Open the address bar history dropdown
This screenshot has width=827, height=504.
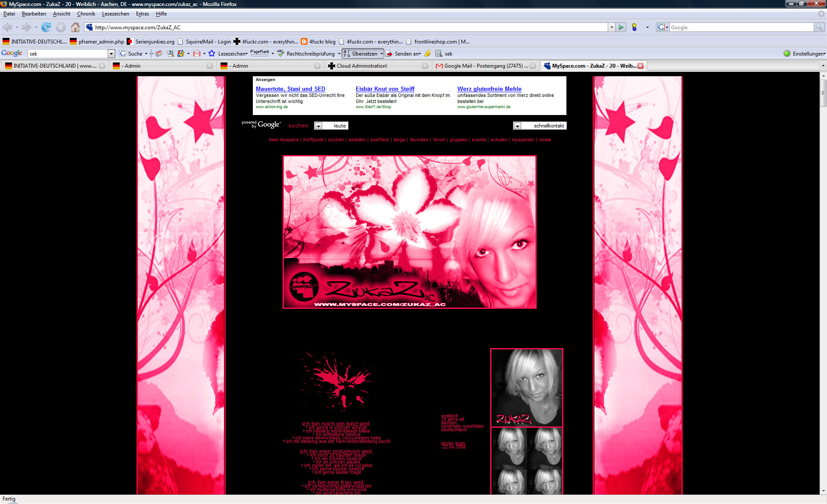point(611,27)
